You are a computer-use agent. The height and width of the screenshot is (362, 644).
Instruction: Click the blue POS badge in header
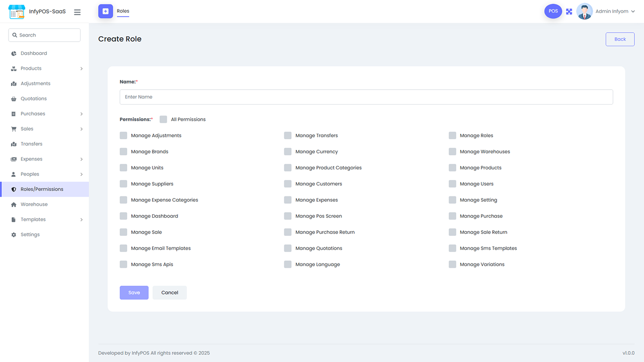pos(553,11)
